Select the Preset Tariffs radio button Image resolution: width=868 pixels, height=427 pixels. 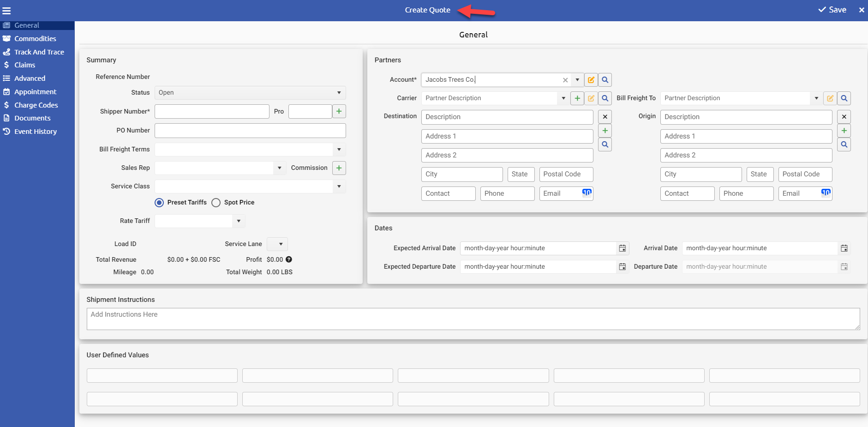(x=159, y=203)
